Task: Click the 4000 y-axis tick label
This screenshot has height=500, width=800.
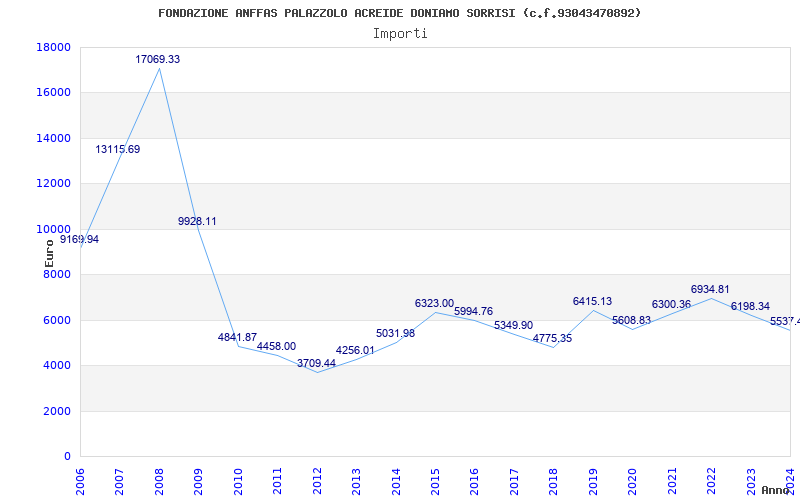Action: (57, 366)
